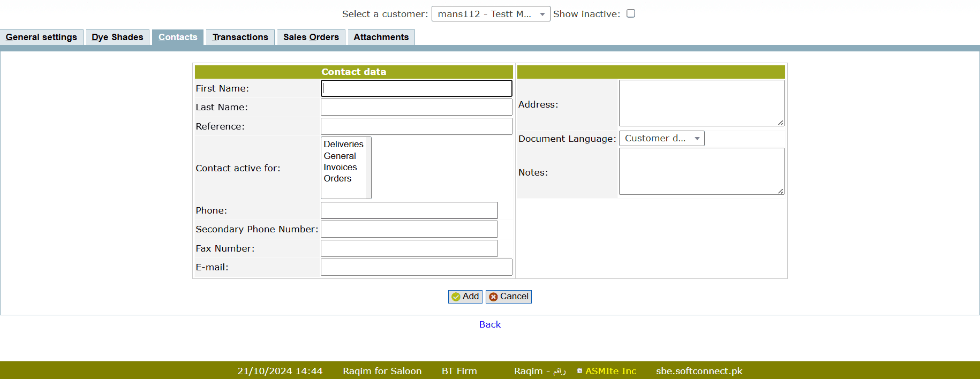Image resolution: width=980 pixels, height=379 pixels.
Task: Focus the First Name input field
Action: pos(416,88)
